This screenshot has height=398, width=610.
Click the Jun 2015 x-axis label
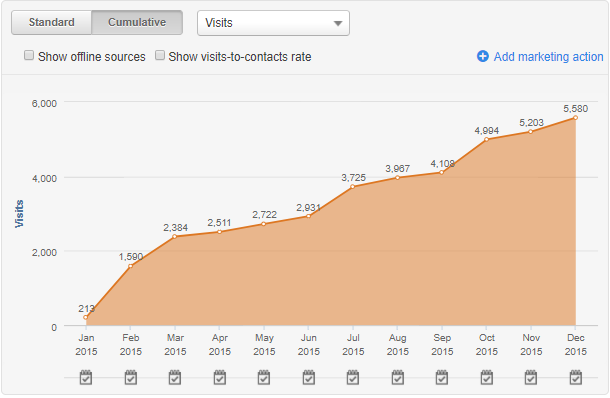pos(309,345)
